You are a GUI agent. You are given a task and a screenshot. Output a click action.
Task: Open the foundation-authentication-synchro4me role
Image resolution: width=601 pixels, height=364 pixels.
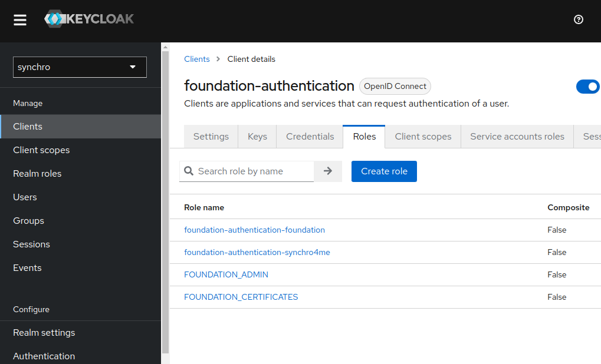click(257, 252)
